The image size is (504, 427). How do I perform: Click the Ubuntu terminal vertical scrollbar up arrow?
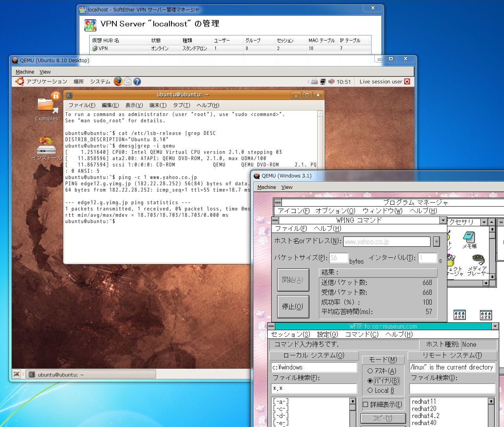click(x=320, y=114)
